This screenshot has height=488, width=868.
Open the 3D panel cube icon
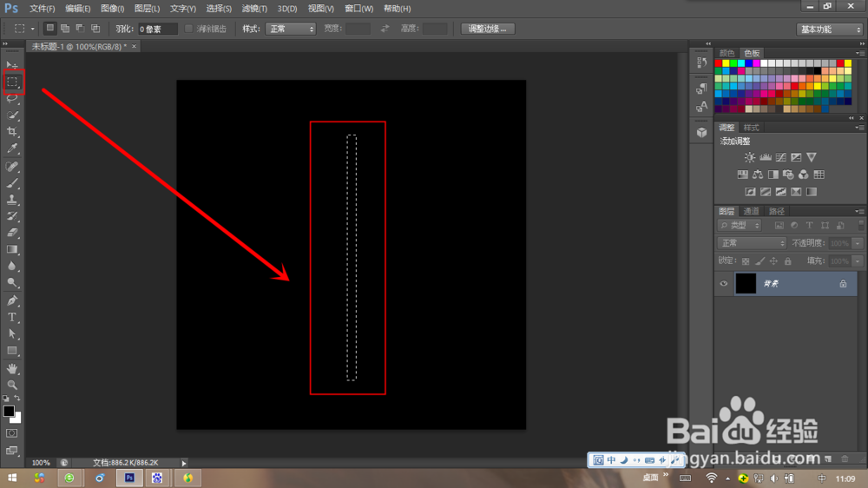702,132
